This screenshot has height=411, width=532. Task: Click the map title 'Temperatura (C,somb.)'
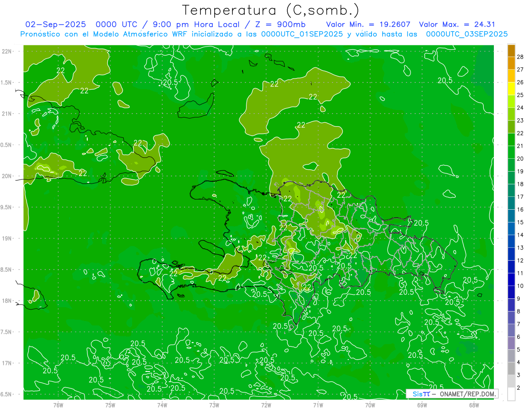[270, 10]
